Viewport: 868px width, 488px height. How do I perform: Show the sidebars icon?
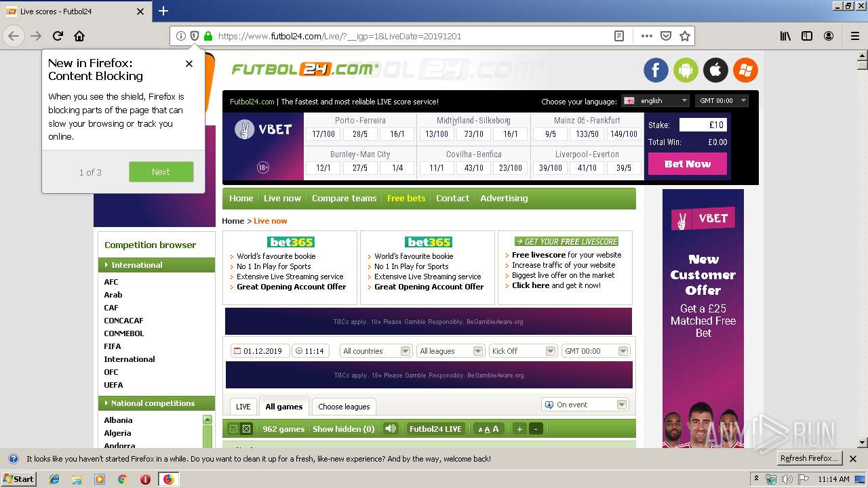(x=807, y=36)
